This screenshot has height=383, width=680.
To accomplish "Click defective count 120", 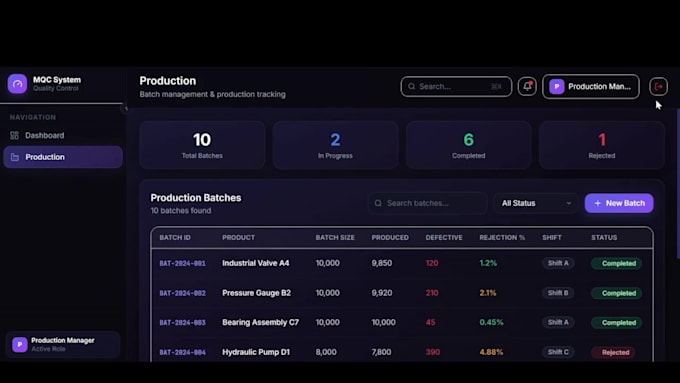I will (432, 263).
